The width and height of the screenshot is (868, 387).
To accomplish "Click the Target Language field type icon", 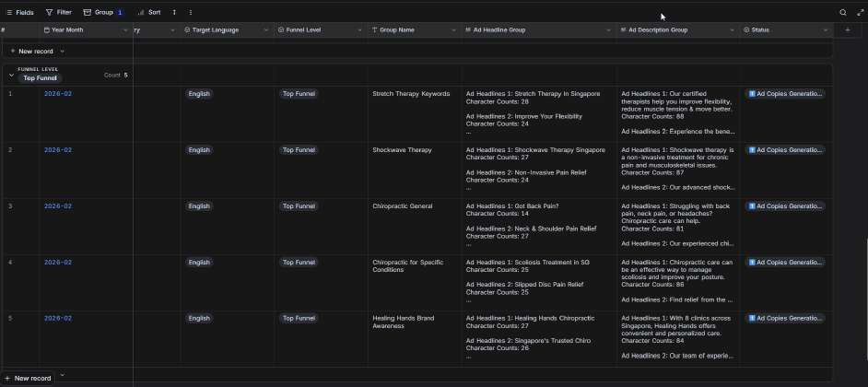I will 187,29.
